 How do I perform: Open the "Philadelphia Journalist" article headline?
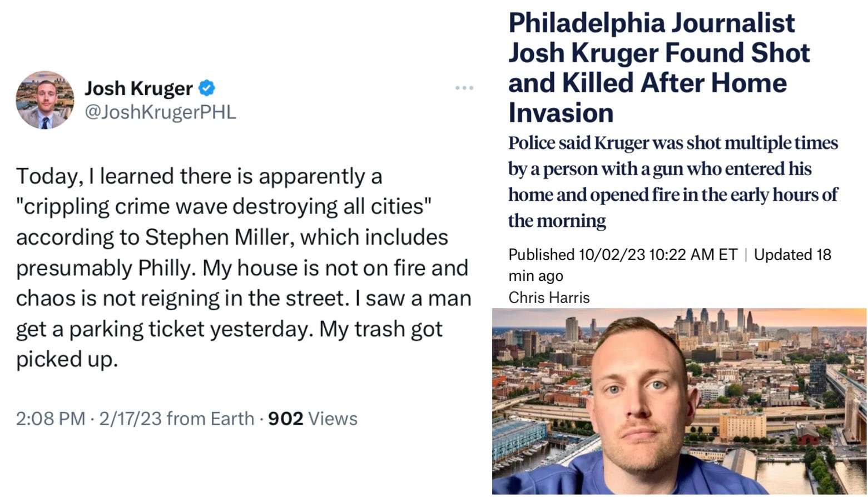point(651,23)
